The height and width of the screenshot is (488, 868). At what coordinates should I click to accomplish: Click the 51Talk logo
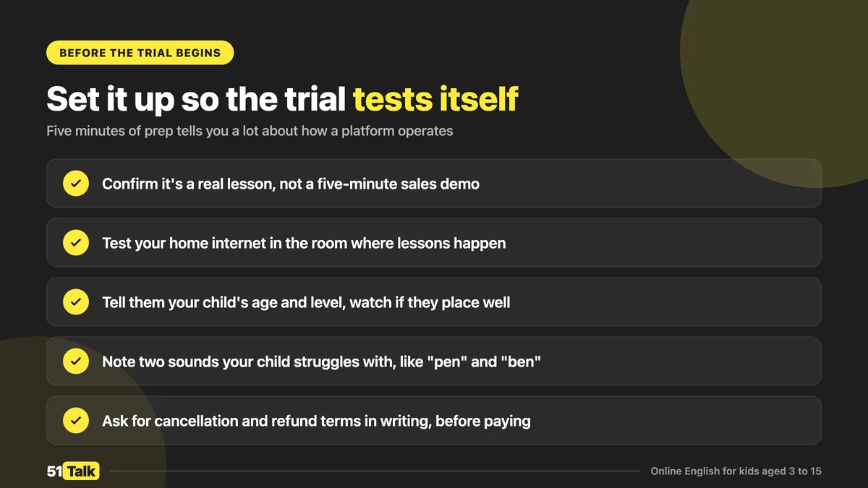tap(73, 471)
